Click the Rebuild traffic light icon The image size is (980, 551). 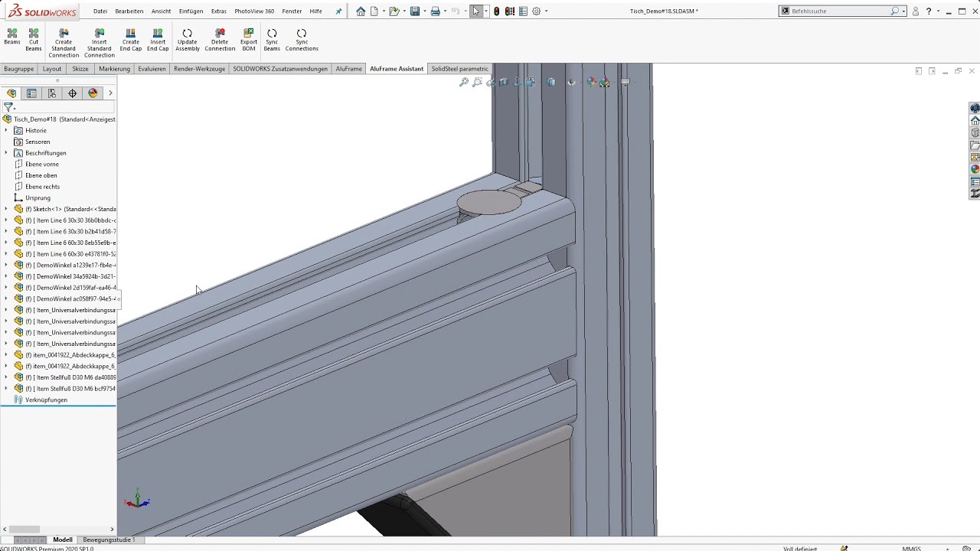click(x=497, y=11)
